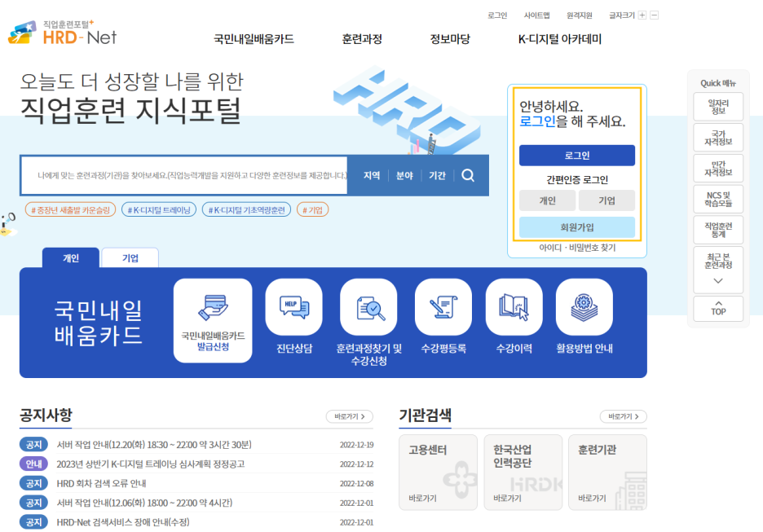Open 훈련기관 card
763x532 pixels.
click(x=608, y=473)
